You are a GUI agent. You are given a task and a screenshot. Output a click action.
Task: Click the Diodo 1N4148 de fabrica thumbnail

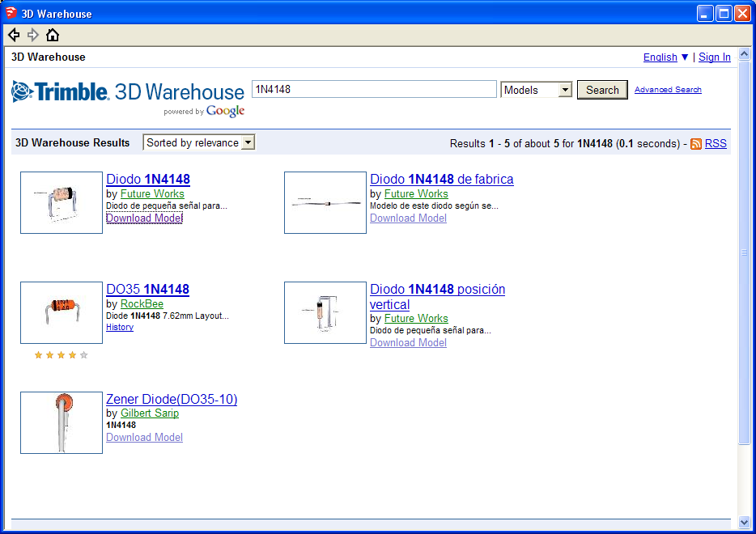click(x=325, y=203)
